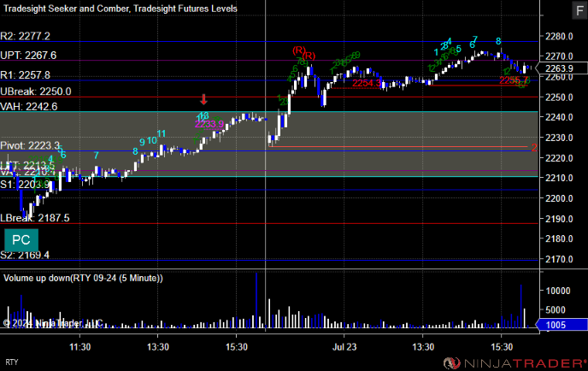The height and width of the screenshot is (371, 588).
Task: Click the Volume up down indicator title
Action: [83, 278]
